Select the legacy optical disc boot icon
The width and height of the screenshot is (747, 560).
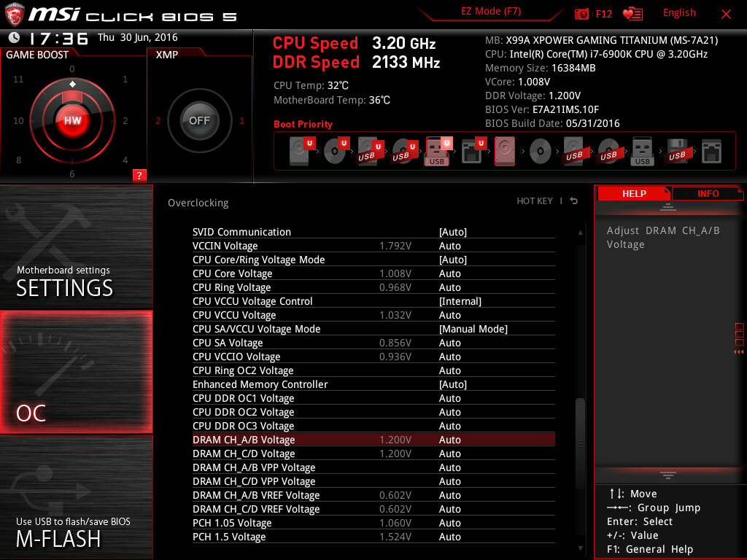click(541, 152)
